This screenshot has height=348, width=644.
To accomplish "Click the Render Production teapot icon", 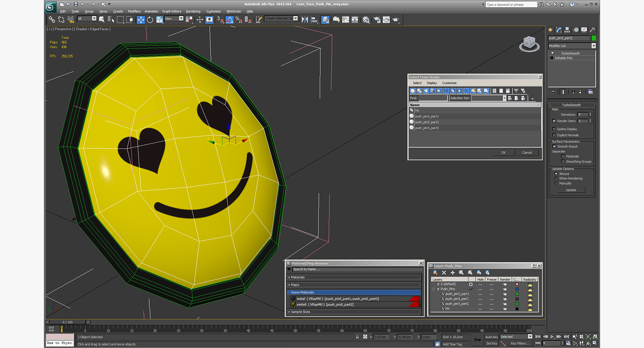I will [396, 20].
